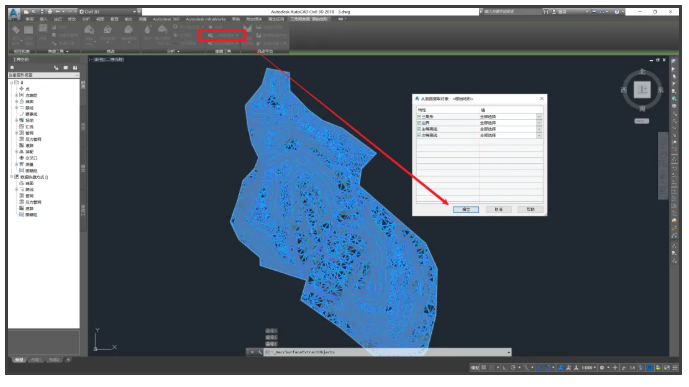Click the Toolspace header icon below 工具空间 title
Screen dimensions: 689x387
[x=12, y=68]
